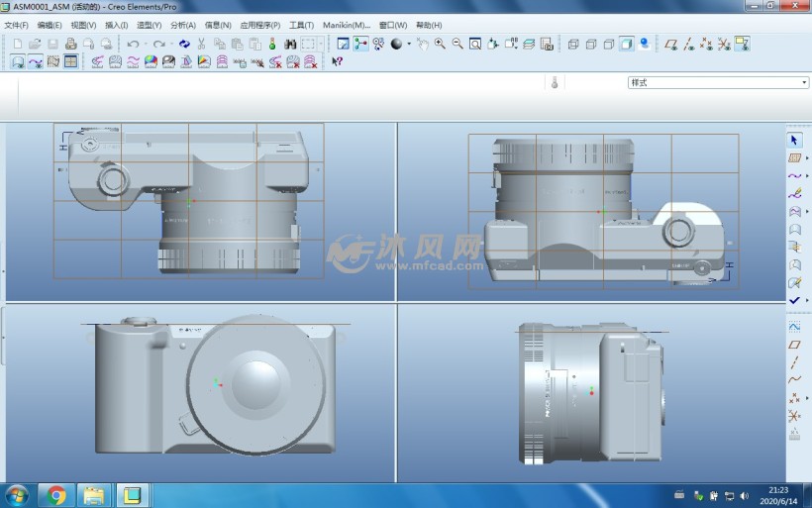Open the 文件(F) menu
The image size is (812, 508).
pyautogui.click(x=16, y=25)
